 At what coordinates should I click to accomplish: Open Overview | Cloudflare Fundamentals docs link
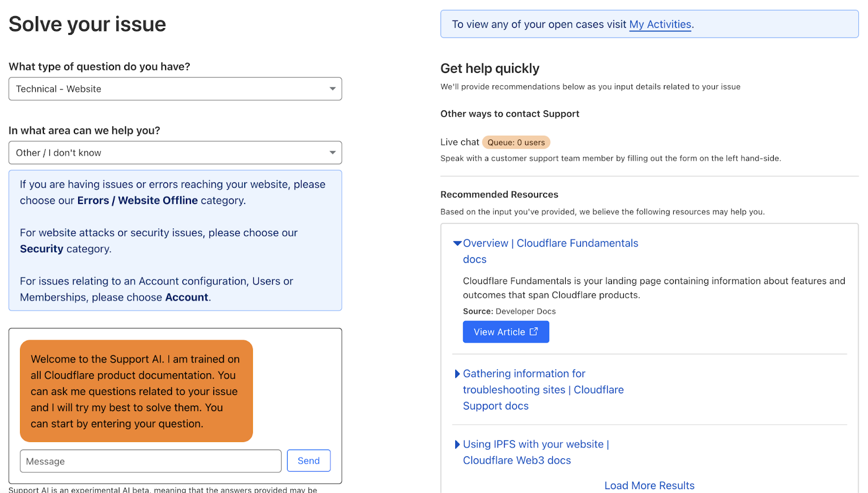click(550, 243)
